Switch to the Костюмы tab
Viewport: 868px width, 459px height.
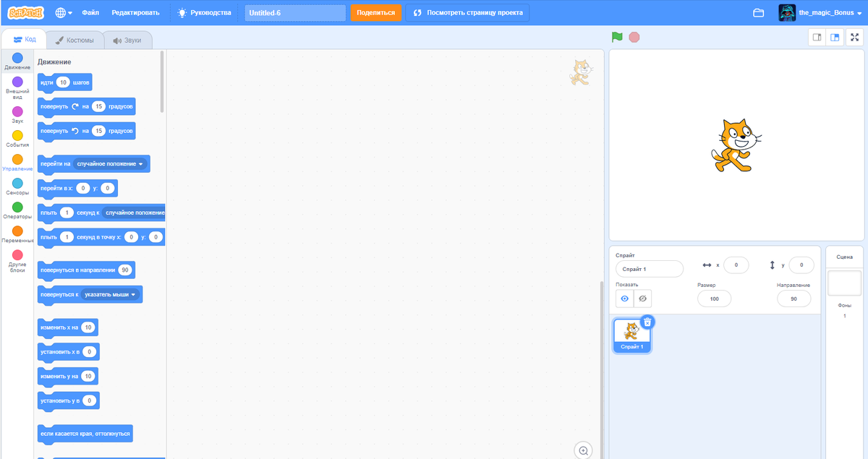tap(75, 40)
